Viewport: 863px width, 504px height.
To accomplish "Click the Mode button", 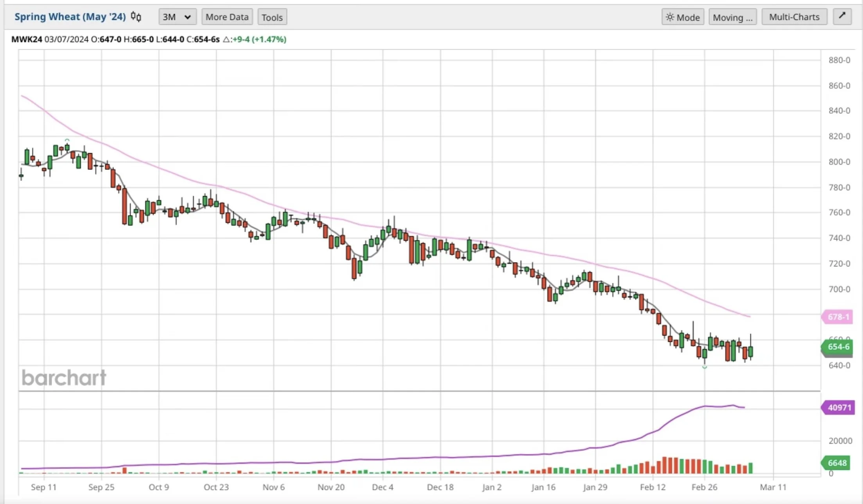I will [683, 17].
